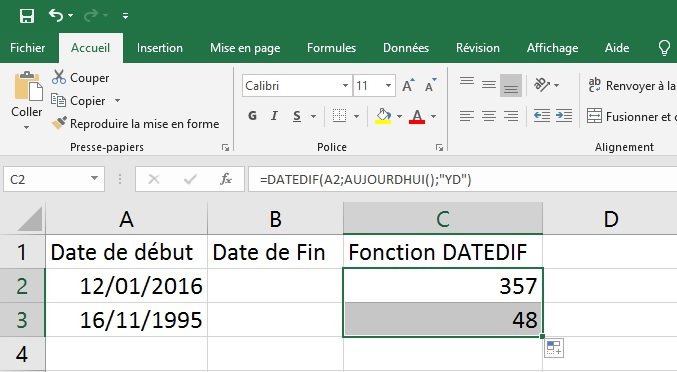Click the DATEDIF formula bar

462,179
